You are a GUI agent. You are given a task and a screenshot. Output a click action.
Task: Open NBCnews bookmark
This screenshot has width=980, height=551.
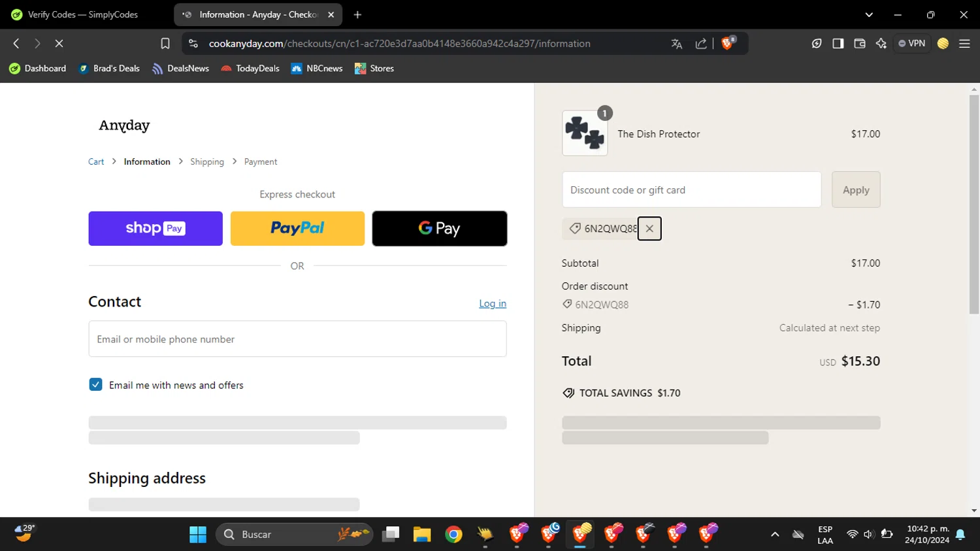[317, 69]
